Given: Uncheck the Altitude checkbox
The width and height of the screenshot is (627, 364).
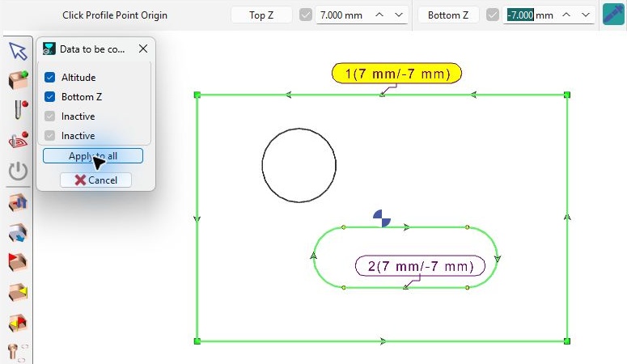Looking at the screenshot, I should click(x=49, y=77).
